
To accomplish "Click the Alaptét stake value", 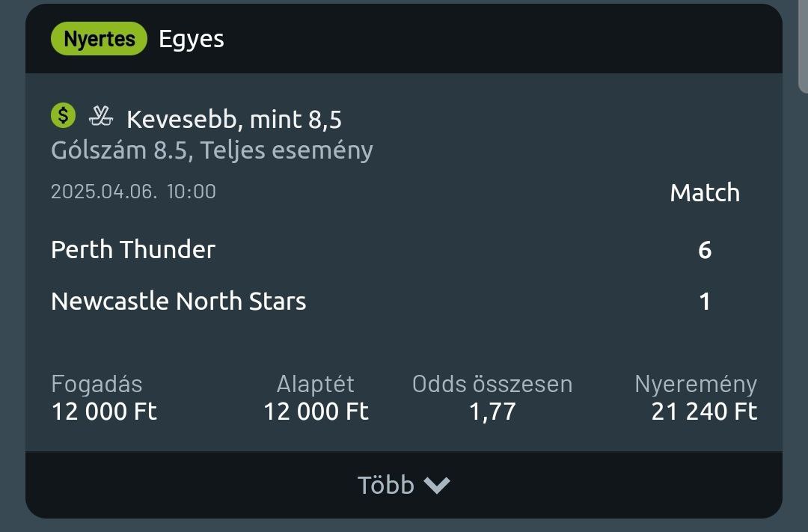I will point(316,412).
